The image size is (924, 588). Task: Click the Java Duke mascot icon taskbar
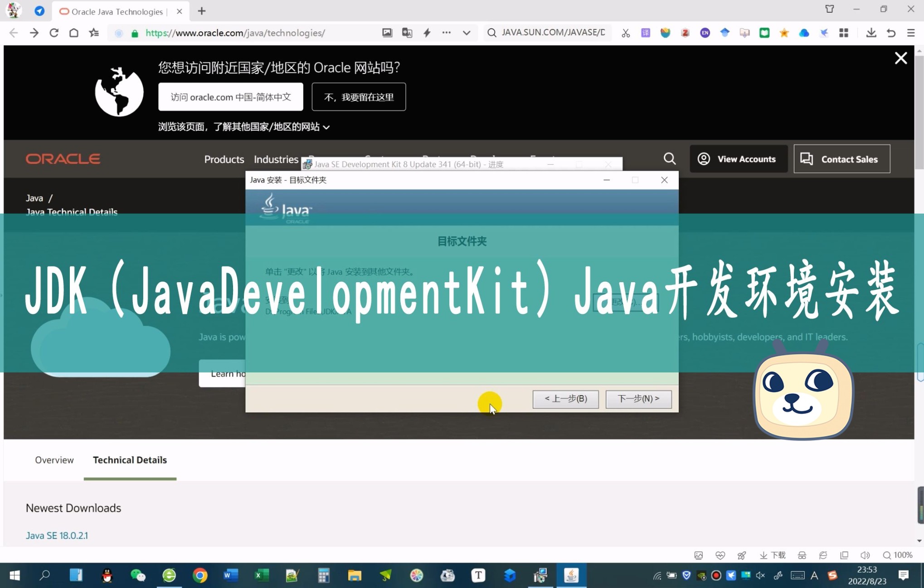tap(572, 575)
